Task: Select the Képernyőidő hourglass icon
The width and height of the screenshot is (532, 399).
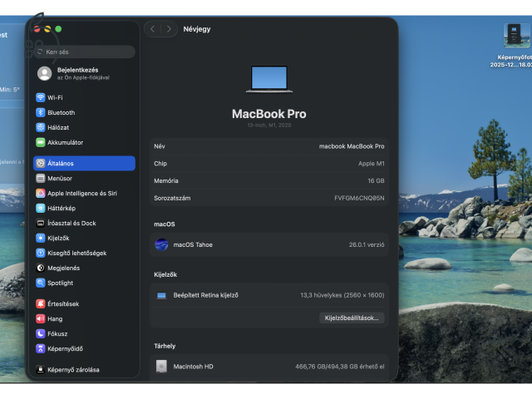Action: tap(41, 349)
